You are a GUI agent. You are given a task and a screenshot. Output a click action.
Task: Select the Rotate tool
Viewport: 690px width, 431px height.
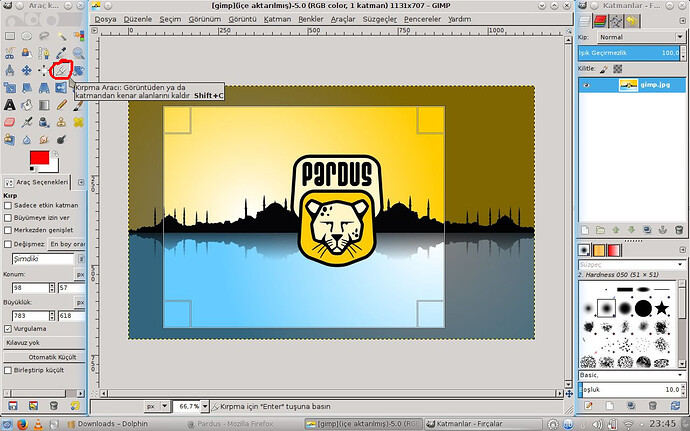[x=78, y=70]
